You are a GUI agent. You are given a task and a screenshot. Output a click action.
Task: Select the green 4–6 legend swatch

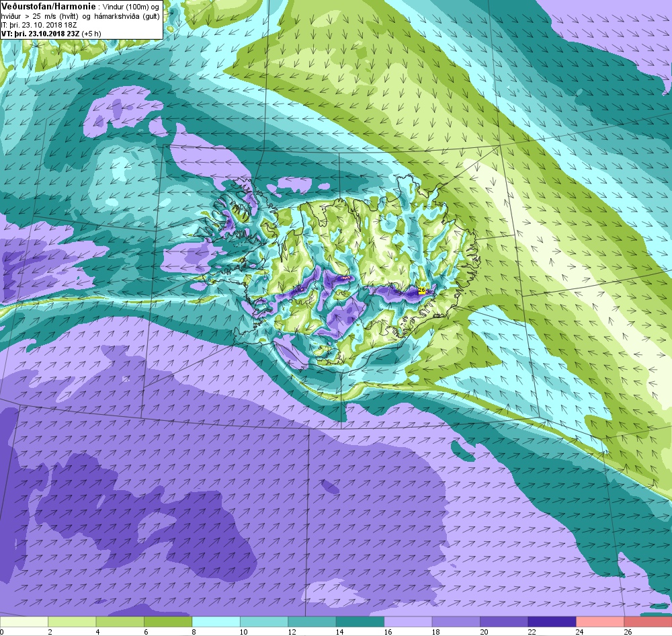(x=120, y=622)
